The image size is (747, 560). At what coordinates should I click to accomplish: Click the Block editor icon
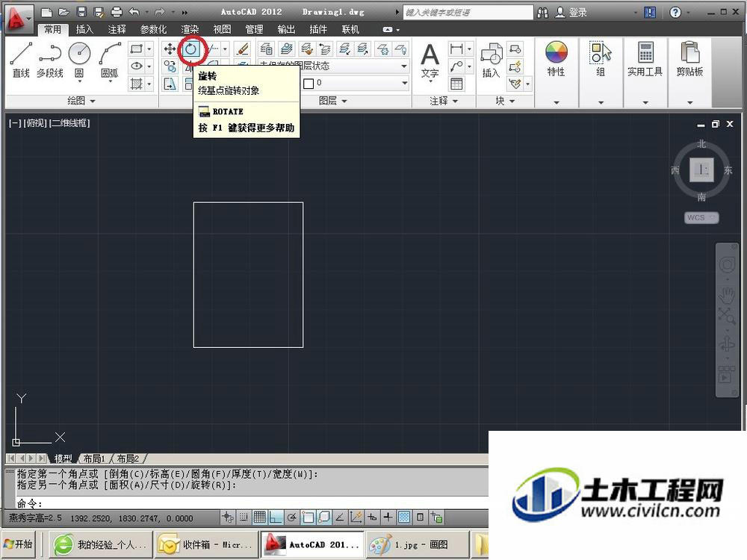tap(515, 66)
